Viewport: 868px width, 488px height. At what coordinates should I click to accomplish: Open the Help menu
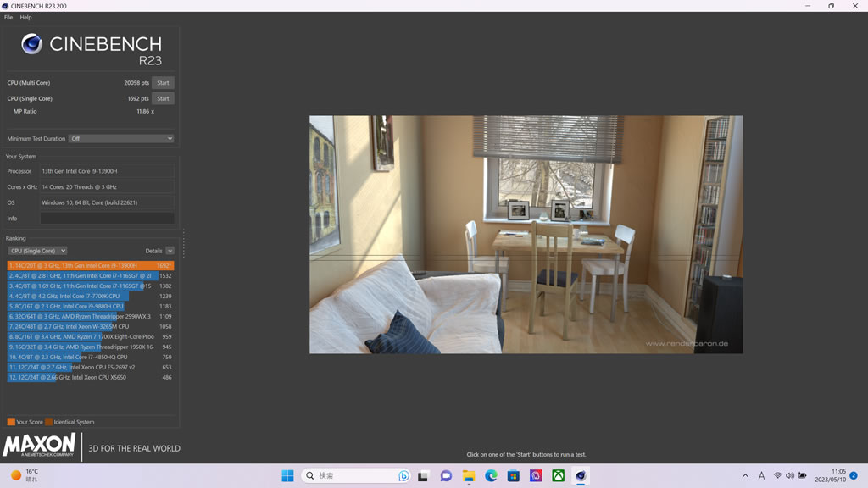[25, 17]
